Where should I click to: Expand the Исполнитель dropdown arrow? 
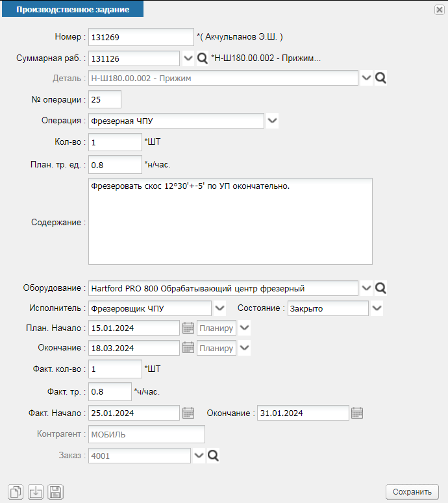pyautogui.click(x=220, y=308)
